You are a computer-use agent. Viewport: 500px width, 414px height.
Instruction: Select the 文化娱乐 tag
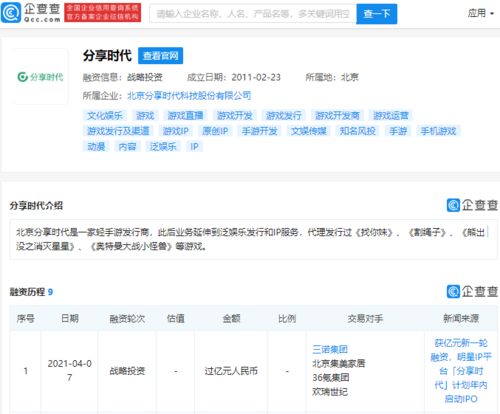point(105,116)
